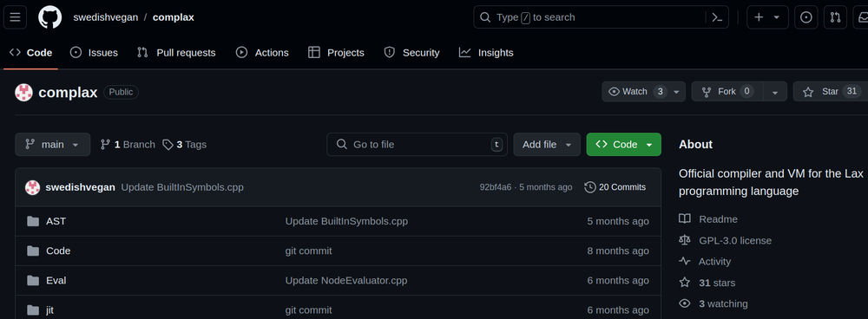The image size is (868, 319).
Task: Open the complax breadcrumb link
Action: point(174,17)
